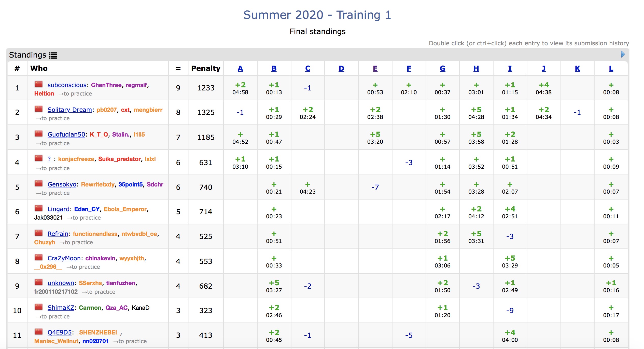
Task: Select ShimaKZ's -9 result on problem I
Action: click(510, 311)
